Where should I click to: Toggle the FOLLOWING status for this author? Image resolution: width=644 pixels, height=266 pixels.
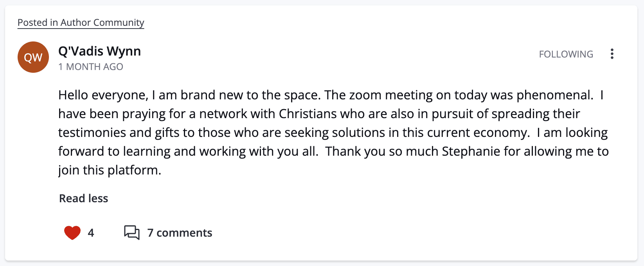coord(566,54)
